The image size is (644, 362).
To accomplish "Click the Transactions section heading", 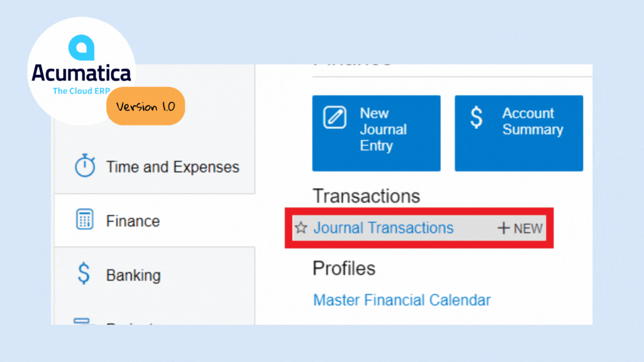I will pyautogui.click(x=366, y=196).
